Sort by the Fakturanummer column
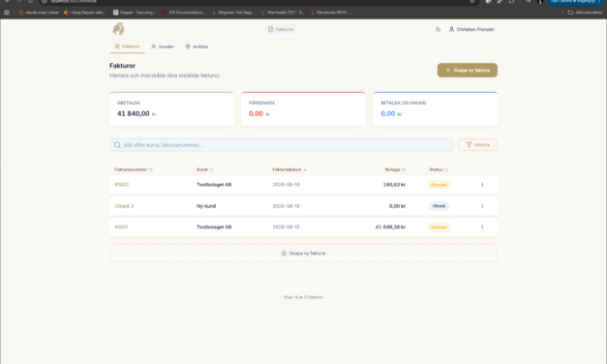The image size is (607, 364). pyautogui.click(x=134, y=169)
